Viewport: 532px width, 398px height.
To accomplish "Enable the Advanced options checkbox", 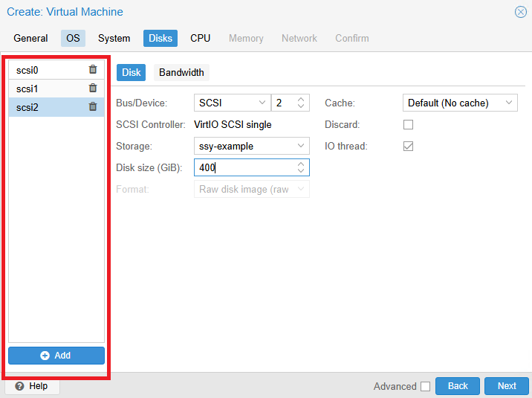I will (425, 386).
